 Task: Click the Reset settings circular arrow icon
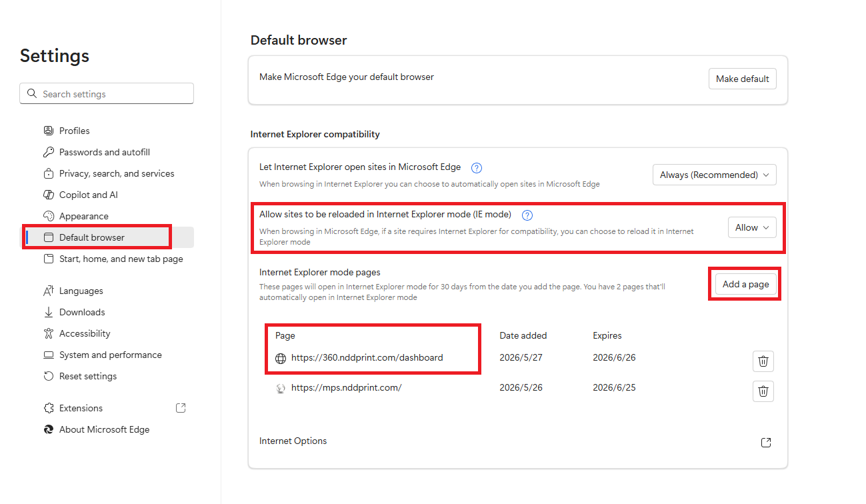click(48, 376)
